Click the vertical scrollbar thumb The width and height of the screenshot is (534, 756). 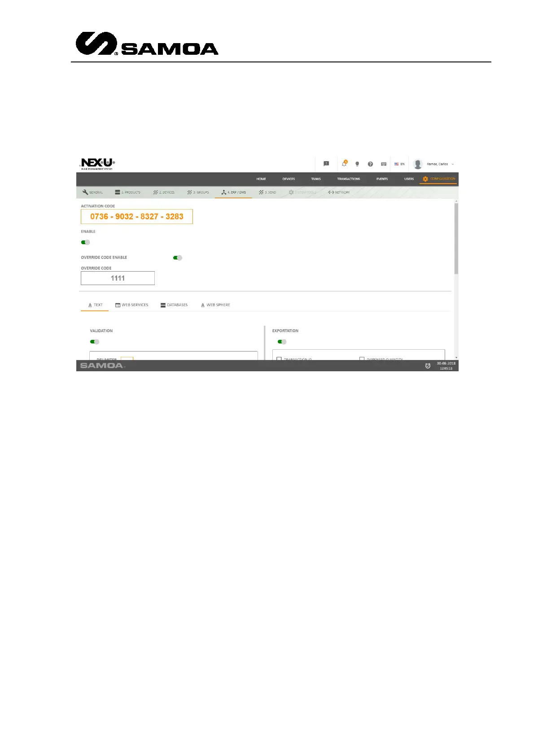[456, 238]
